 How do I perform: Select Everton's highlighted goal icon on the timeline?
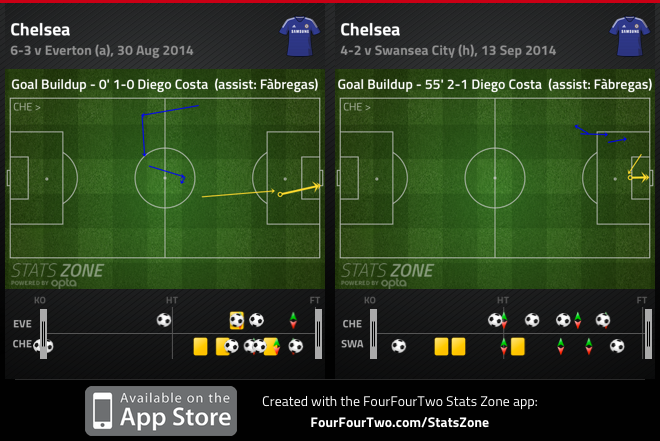(237, 321)
